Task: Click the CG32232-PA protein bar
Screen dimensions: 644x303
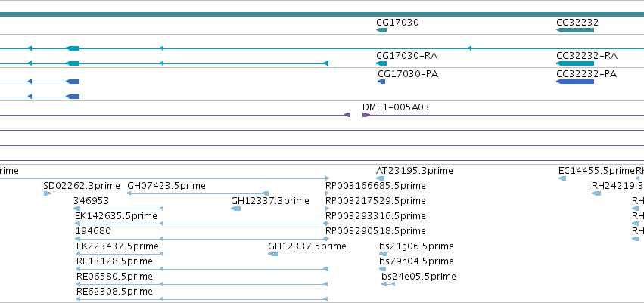Action: coord(575,82)
